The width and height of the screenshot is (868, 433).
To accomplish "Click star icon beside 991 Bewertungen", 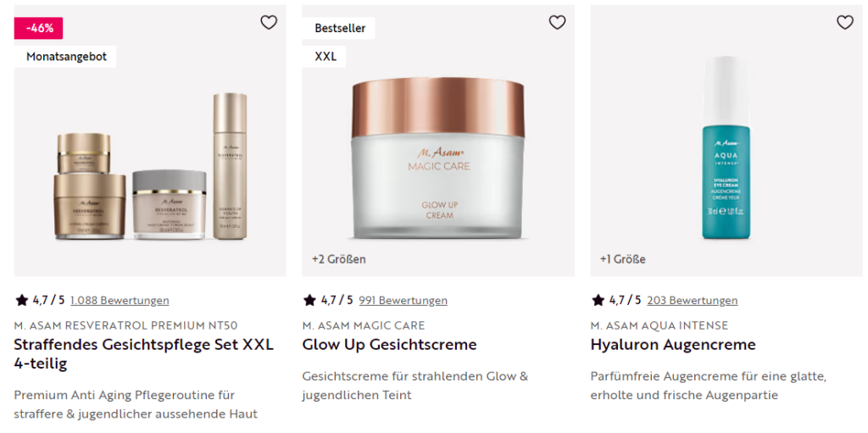I will tap(309, 300).
